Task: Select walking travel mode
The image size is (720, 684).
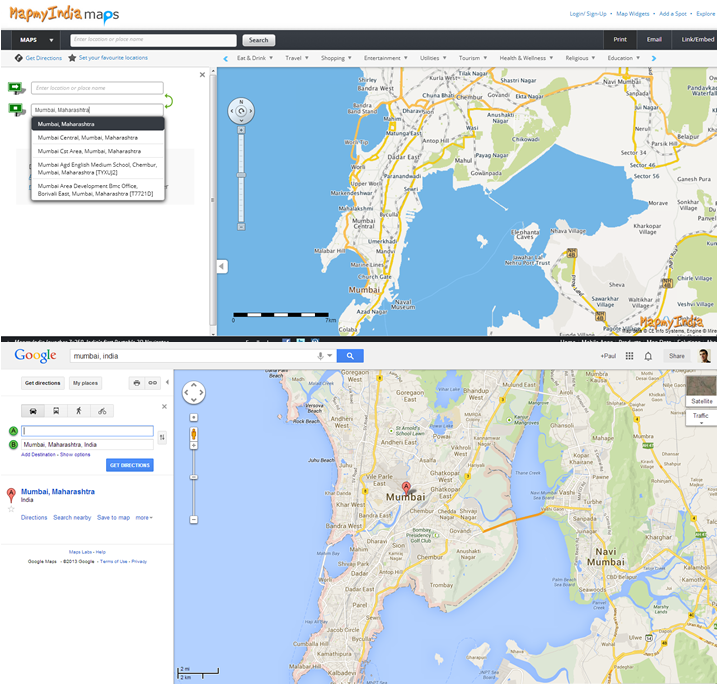Action: (79, 411)
